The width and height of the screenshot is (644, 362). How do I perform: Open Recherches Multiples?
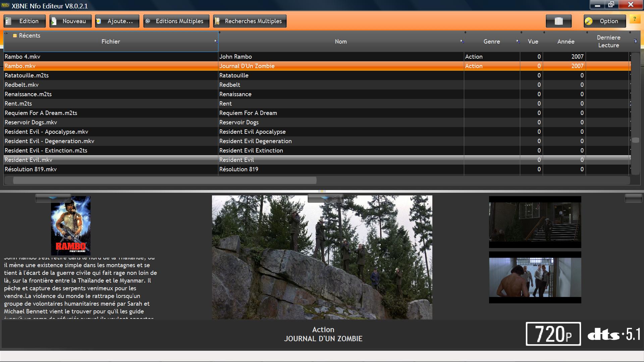coord(250,21)
